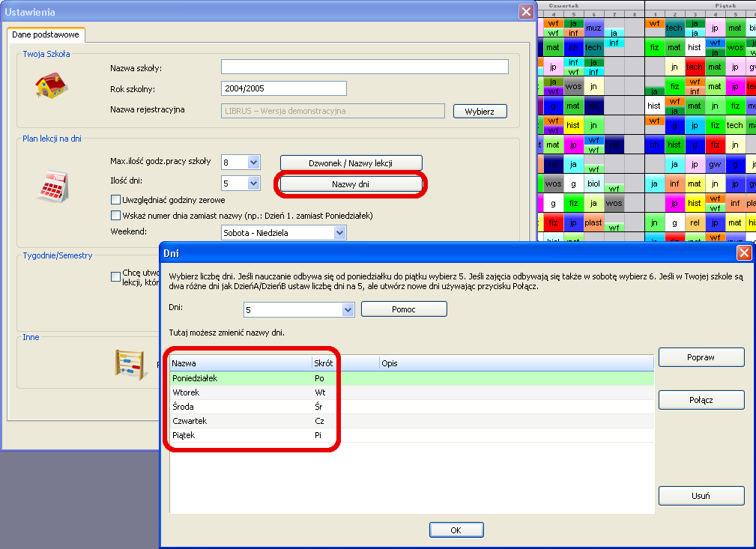This screenshot has width=756, height=549.
Task: Open the max school working hours dropdown
Action: tap(252, 162)
